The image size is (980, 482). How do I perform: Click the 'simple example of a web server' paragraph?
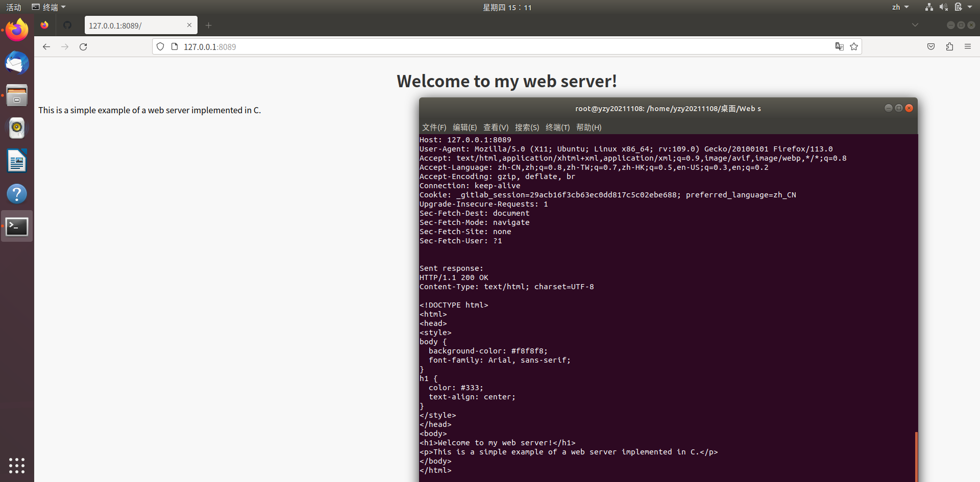pyautogui.click(x=150, y=110)
